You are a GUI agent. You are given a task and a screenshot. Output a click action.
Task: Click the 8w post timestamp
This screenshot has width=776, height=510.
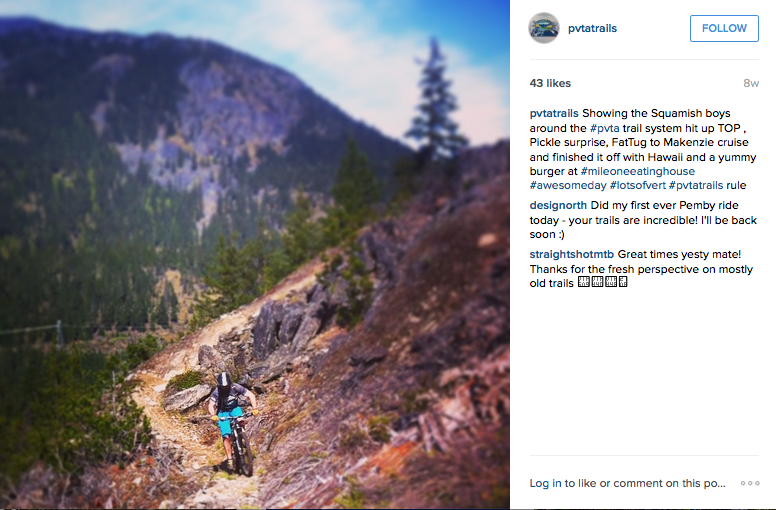pos(751,83)
